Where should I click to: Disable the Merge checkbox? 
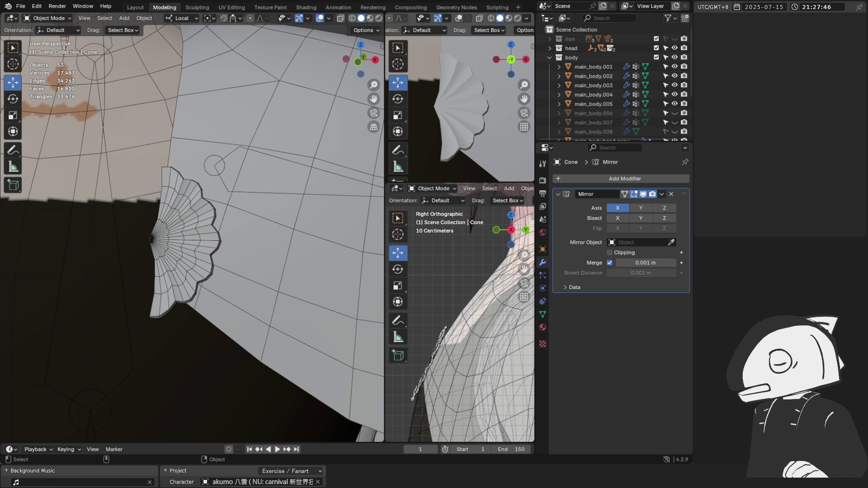(609, 263)
